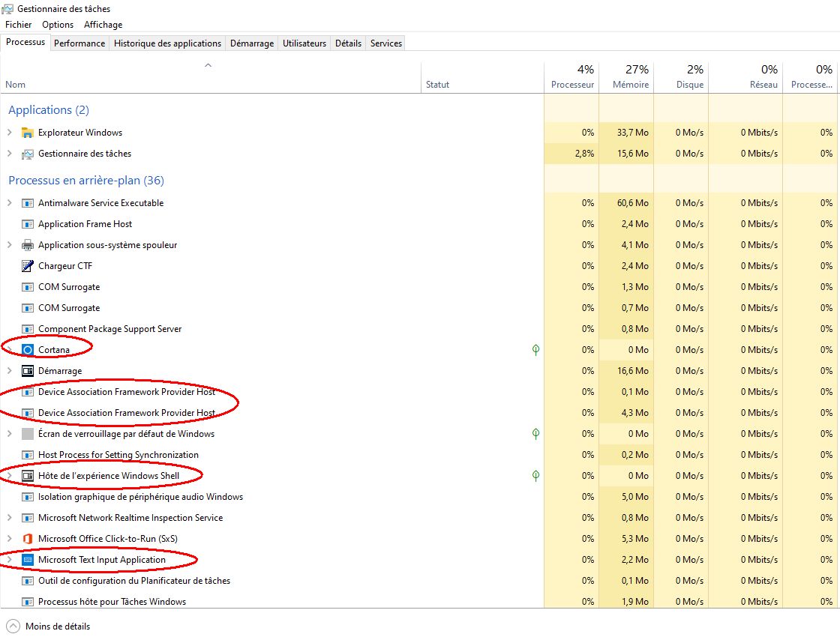Open the Affichage menu
Screen dimensions: 840x640
tap(103, 25)
